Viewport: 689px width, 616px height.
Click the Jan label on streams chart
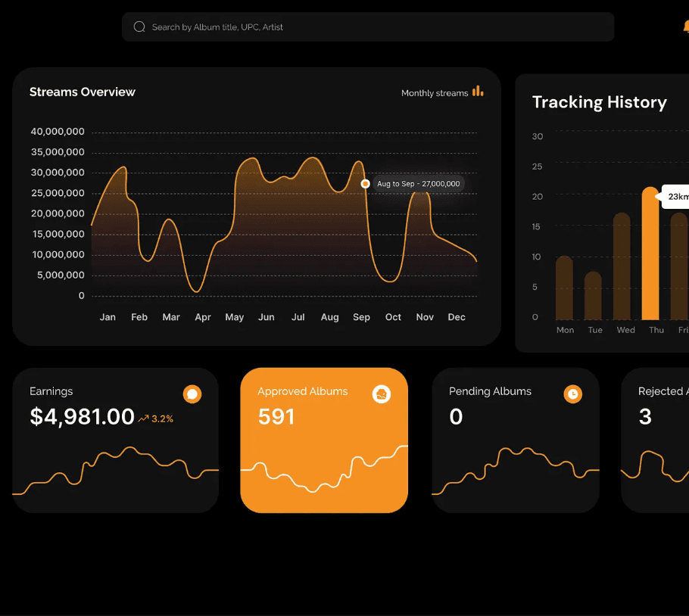click(108, 317)
